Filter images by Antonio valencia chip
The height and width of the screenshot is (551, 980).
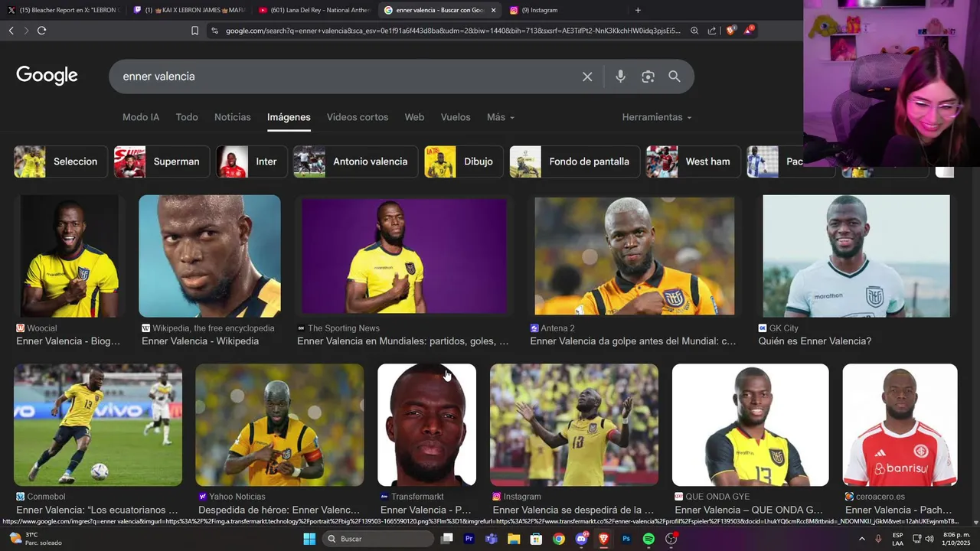tap(355, 161)
